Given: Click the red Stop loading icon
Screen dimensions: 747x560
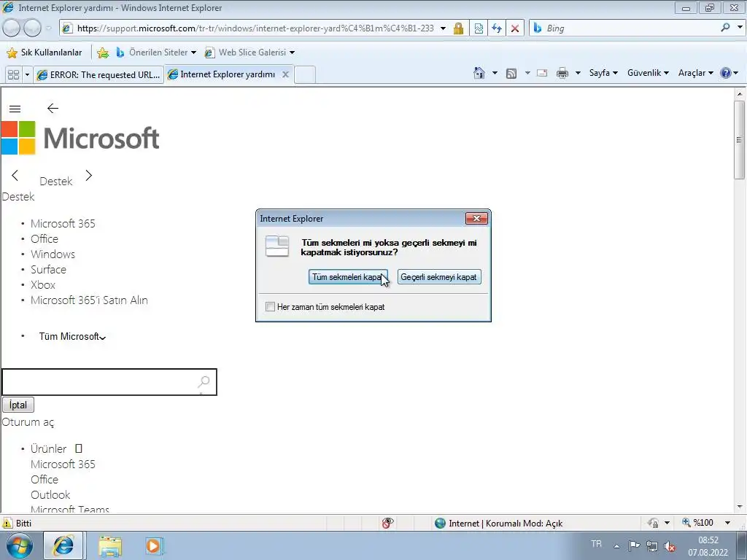Looking at the screenshot, I should [x=515, y=28].
